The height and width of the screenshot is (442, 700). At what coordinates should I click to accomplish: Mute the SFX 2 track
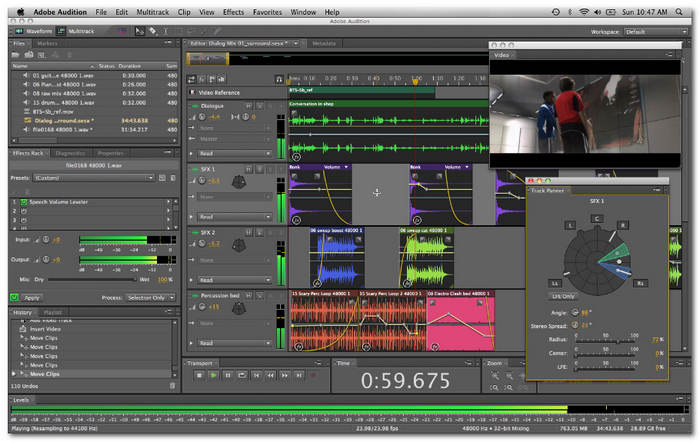248,233
